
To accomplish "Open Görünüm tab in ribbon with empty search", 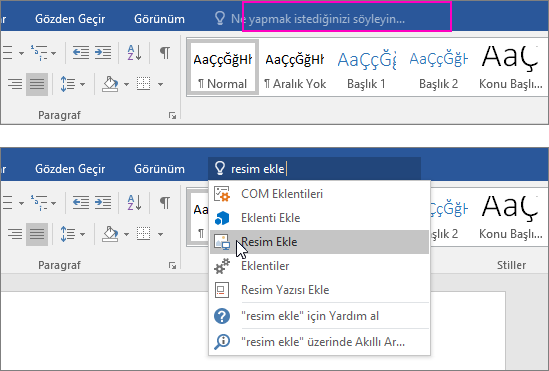I will click(159, 19).
